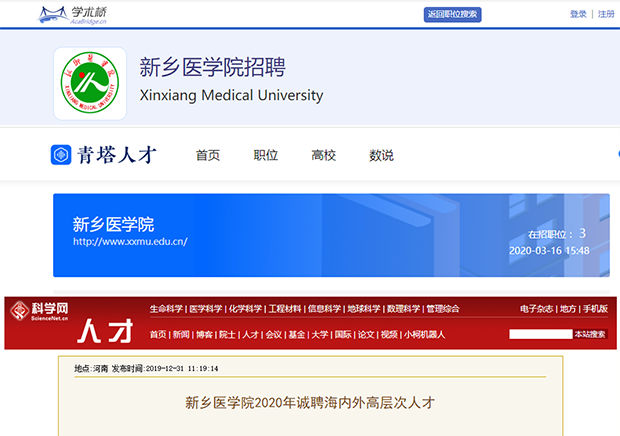Open the 登录 login link
This screenshot has height=436, width=620.
tap(578, 14)
